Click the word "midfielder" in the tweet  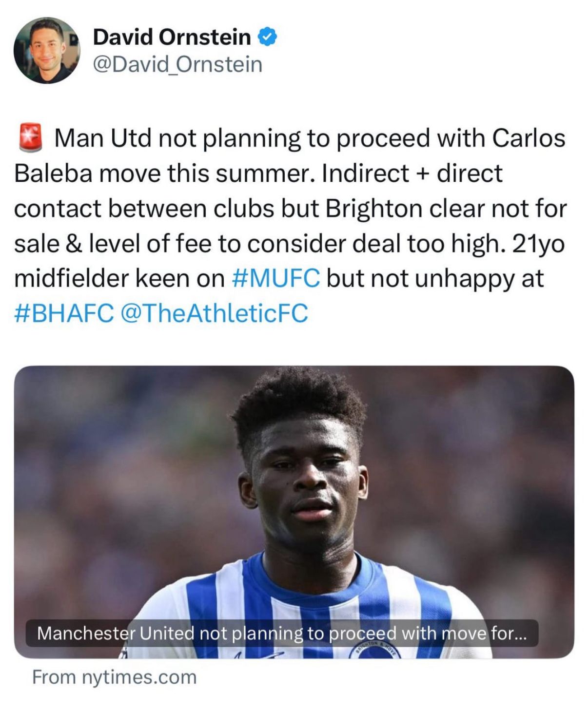(x=71, y=278)
